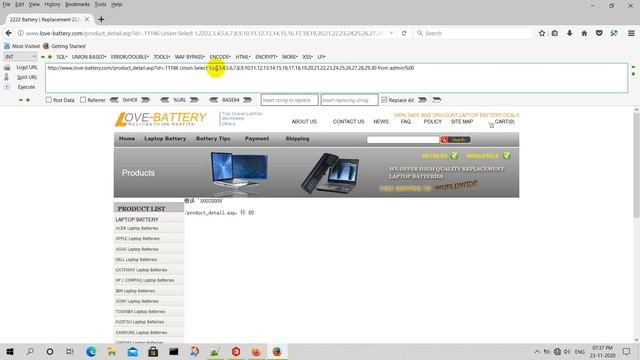Click the left arrow before %URL
640x360 pixels.
[164, 100]
